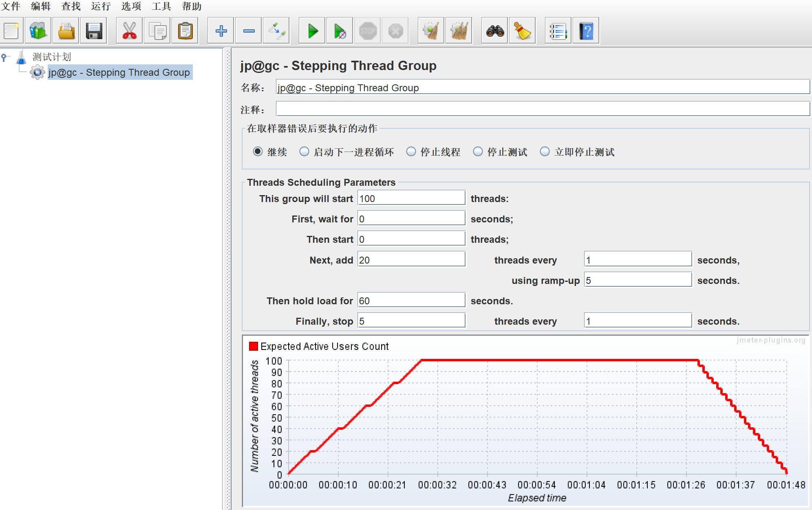Click the Then hold load for field
This screenshot has width=812, height=510.
point(411,301)
